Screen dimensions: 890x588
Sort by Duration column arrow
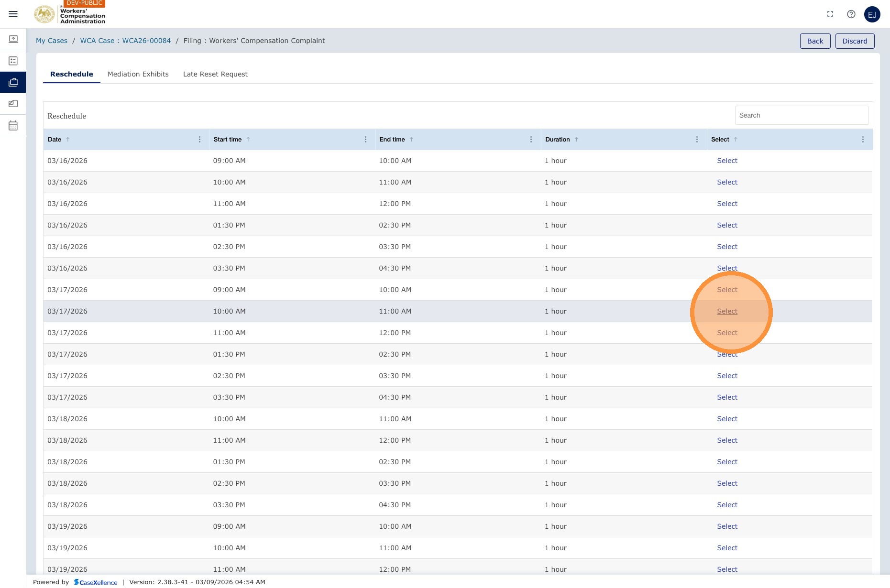(x=576, y=140)
